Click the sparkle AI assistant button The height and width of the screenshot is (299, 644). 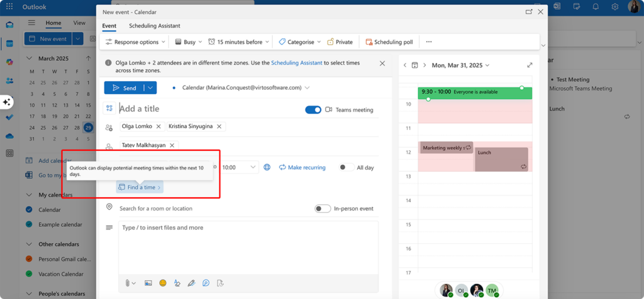(x=6, y=102)
